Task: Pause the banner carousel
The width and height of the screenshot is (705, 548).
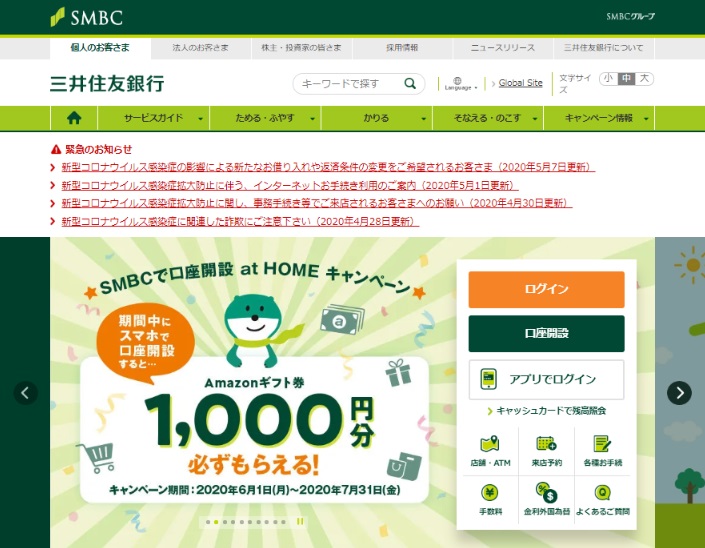Action: point(300,521)
